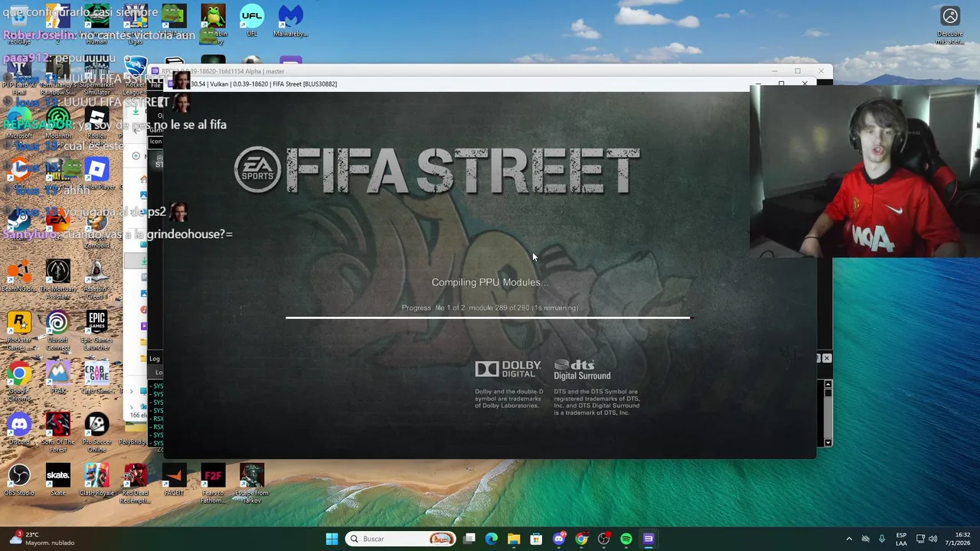The width and height of the screenshot is (980, 551).
Task: Open the ESP LAA language switcher
Action: [x=901, y=539]
